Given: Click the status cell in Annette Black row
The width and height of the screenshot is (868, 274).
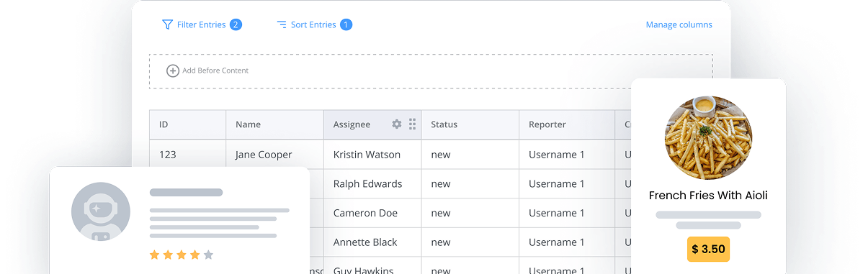Looking at the screenshot, I should click(470, 242).
